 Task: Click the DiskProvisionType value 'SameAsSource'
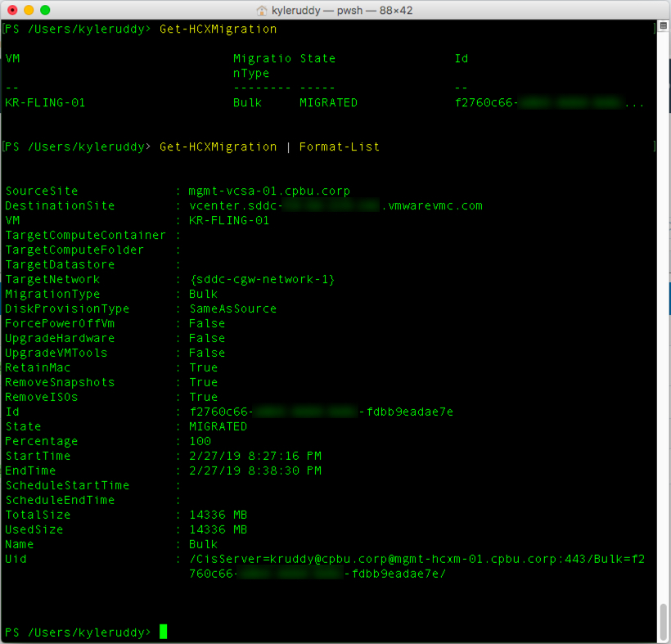pos(232,309)
